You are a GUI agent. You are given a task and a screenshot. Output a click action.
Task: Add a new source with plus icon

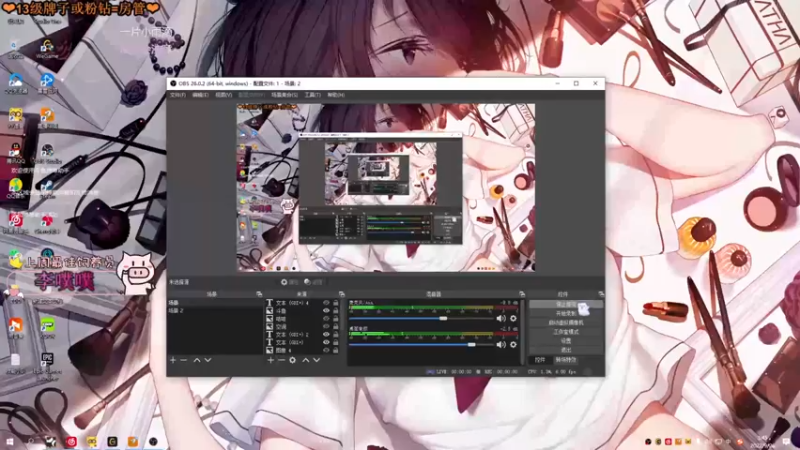coord(271,360)
